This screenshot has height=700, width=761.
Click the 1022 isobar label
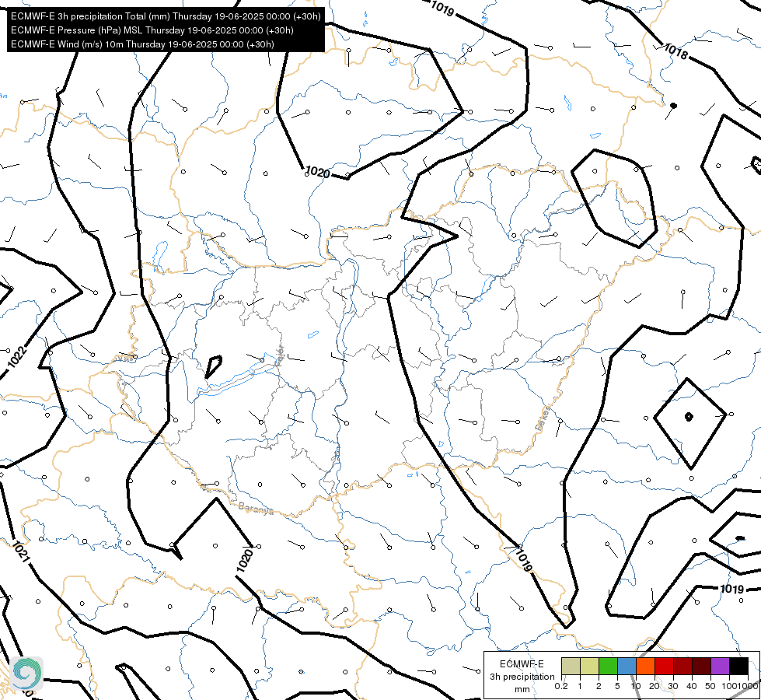(17, 357)
